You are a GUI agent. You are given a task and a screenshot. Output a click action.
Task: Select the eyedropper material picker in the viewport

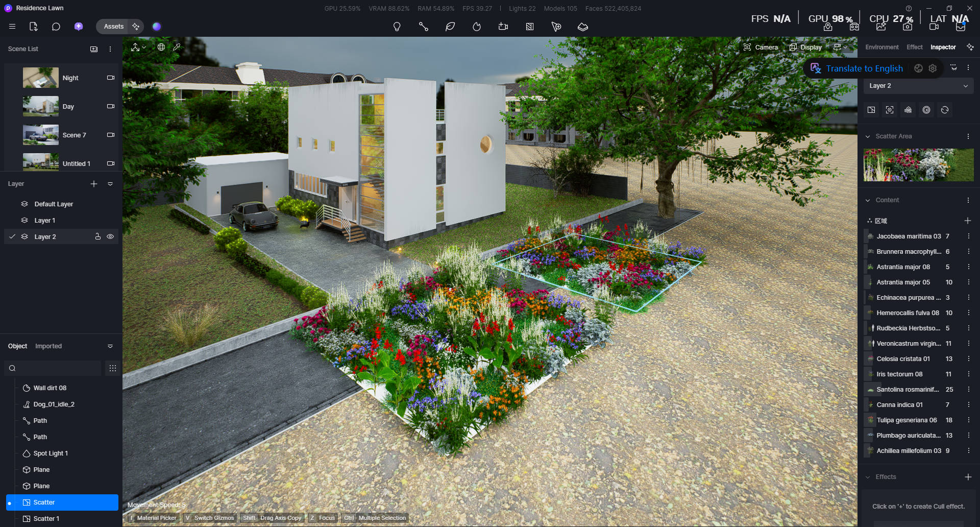[177, 47]
